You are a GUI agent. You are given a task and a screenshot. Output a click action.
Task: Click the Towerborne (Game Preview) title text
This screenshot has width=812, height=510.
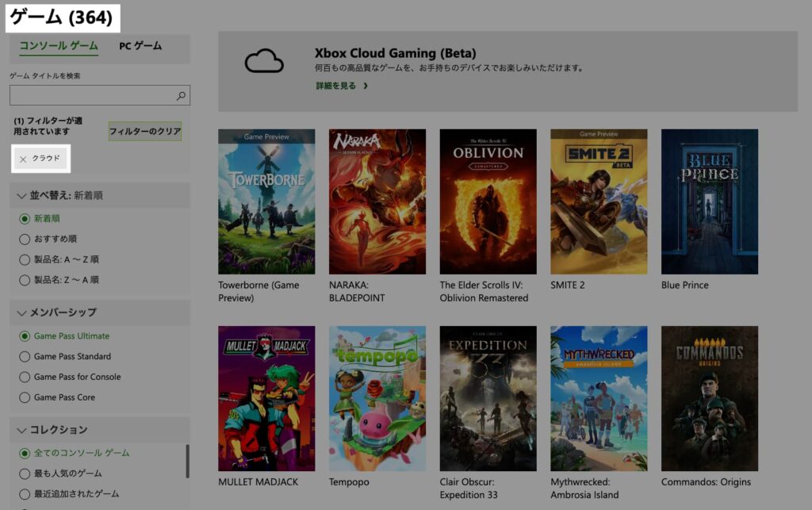click(x=259, y=292)
